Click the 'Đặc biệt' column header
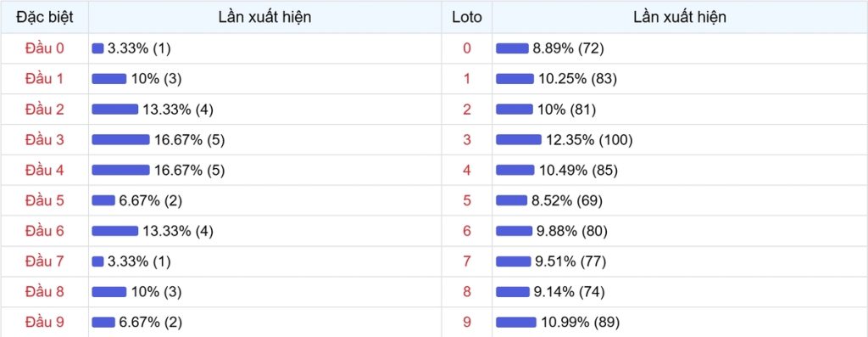 point(44,17)
